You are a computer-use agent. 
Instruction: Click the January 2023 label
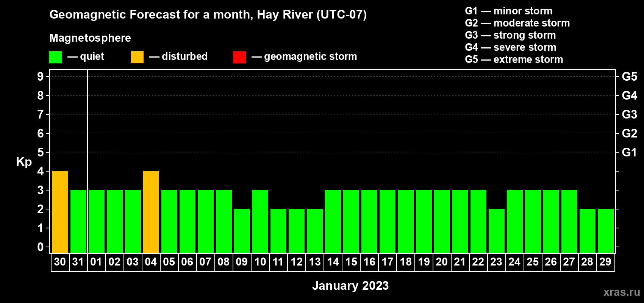[350, 286]
